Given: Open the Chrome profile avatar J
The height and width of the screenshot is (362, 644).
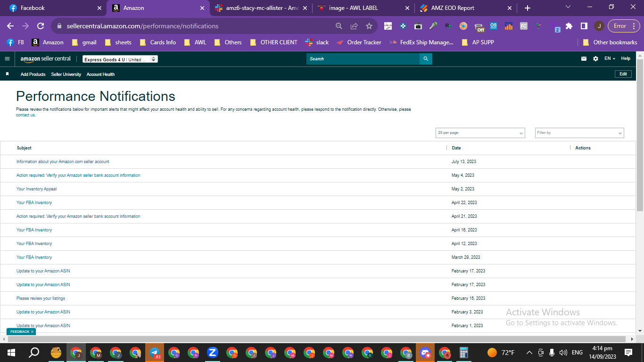Looking at the screenshot, I should (x=599, y=26).
